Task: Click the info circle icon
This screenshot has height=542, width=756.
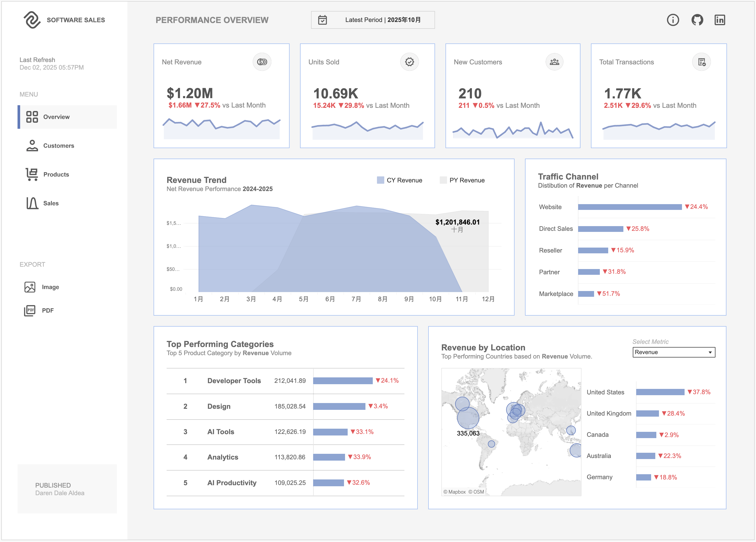Action: [673, 20]
